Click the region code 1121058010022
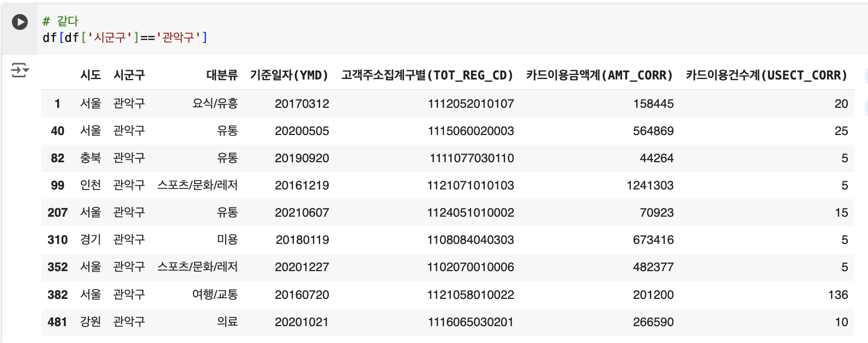The width and height of the screenshot is (868, 343). 471,295
